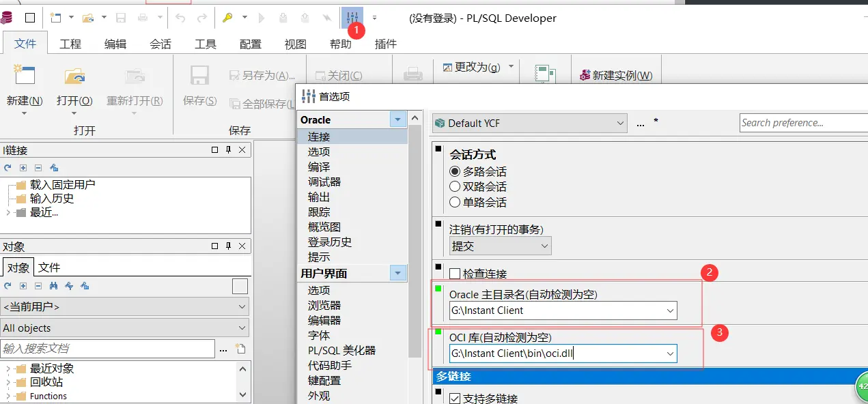Click the plus expand icon in the 链接 panel toolbar
868x404 pixels.
23,167
